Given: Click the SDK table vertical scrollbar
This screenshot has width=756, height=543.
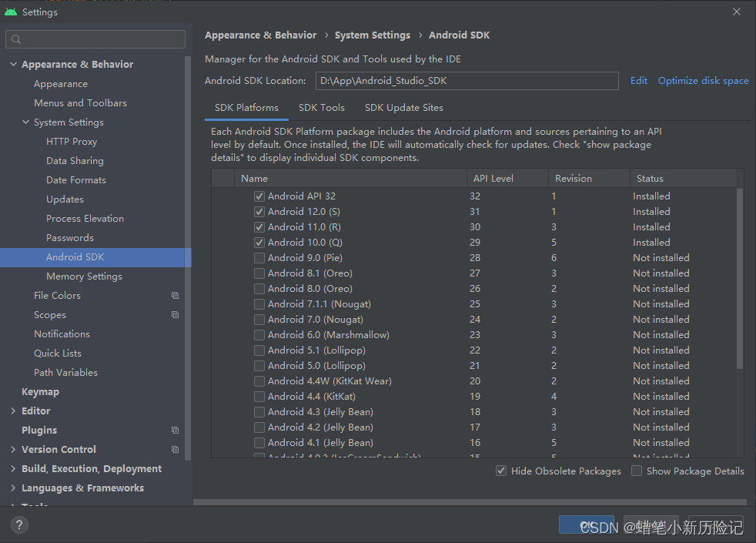Looking at the screenshot, I should (x=740, y=279).
